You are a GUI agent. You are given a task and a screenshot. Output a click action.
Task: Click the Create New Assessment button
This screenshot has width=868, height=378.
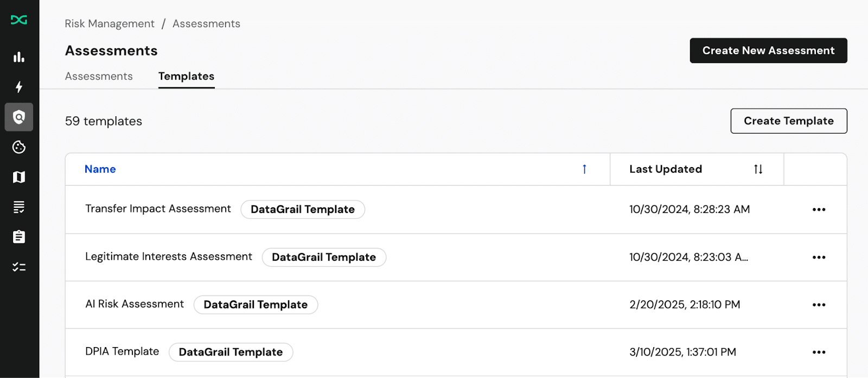[x=768, y=51]
